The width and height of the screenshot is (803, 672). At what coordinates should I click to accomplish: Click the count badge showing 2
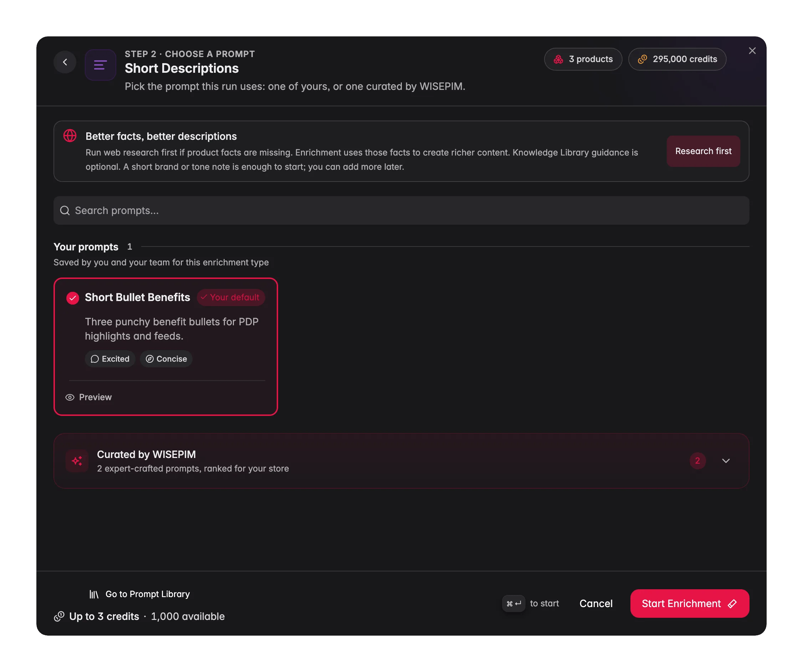click(x=697, y=460)
